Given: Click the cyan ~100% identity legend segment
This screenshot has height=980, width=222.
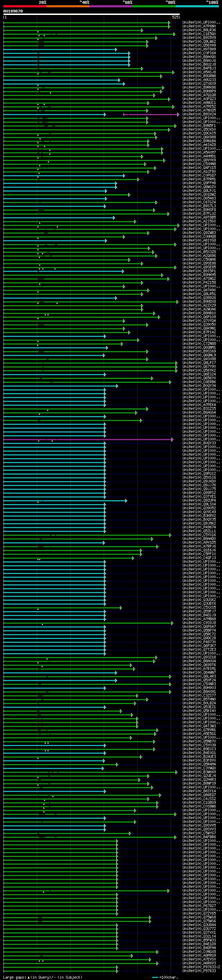Looking at the screenshot, I should click(197, 6).
